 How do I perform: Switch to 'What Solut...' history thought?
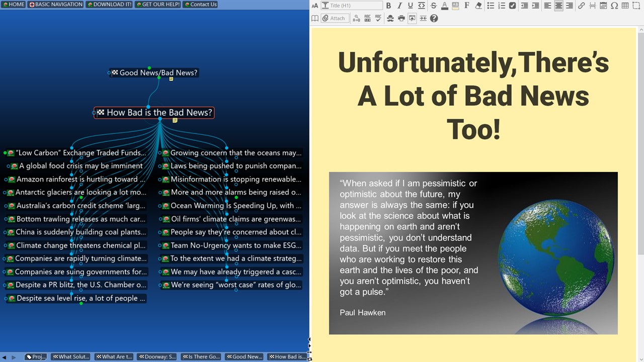coord(71,357)
